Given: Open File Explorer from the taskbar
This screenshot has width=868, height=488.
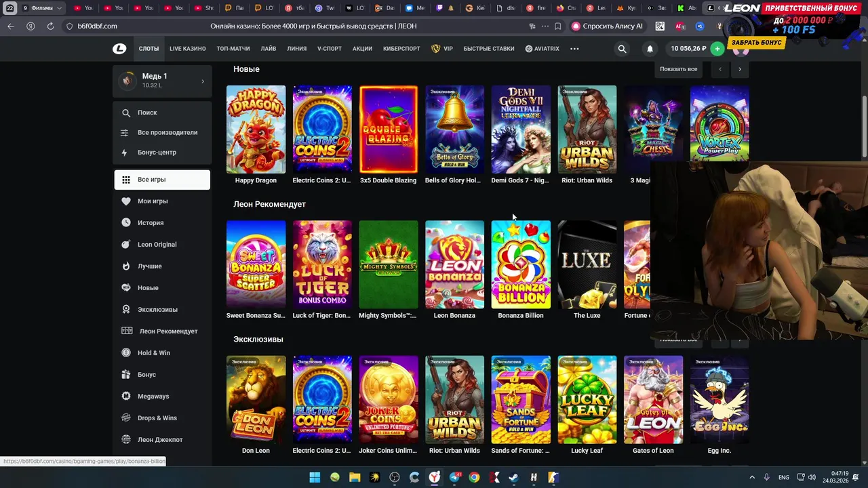Looking at the screenshot, I should coord(355,477).
